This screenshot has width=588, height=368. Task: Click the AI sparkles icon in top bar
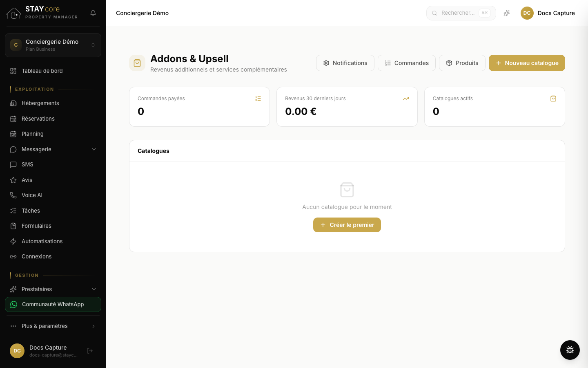(507, 13)
